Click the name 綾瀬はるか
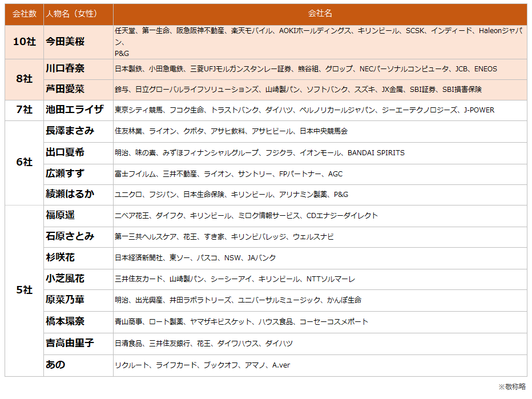The height and width of the screenshot is (399, 532). (x=70, y=194)
